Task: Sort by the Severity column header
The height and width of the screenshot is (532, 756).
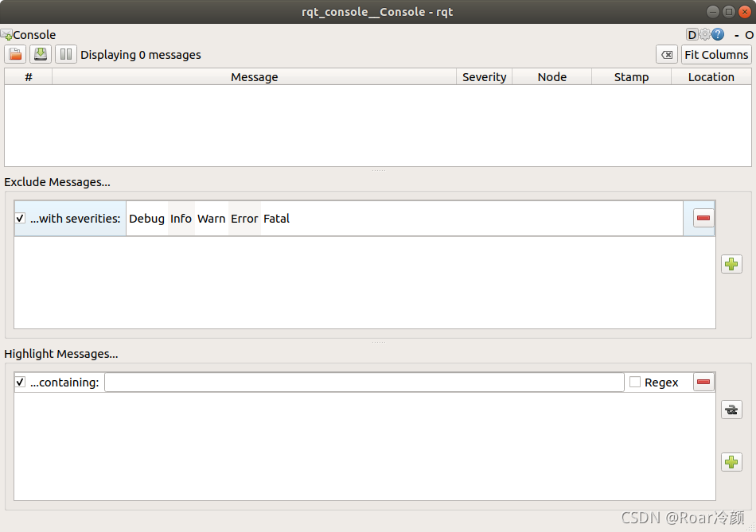Action: point(484,77)
